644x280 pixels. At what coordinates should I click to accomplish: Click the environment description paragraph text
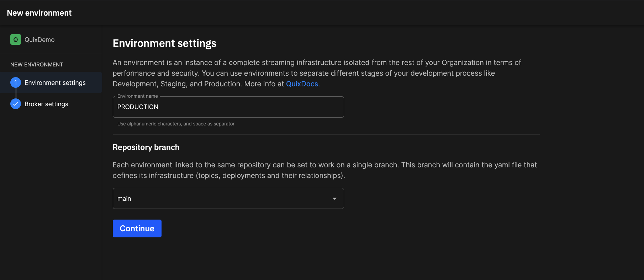pyautogui.click(x=317, y=73)
